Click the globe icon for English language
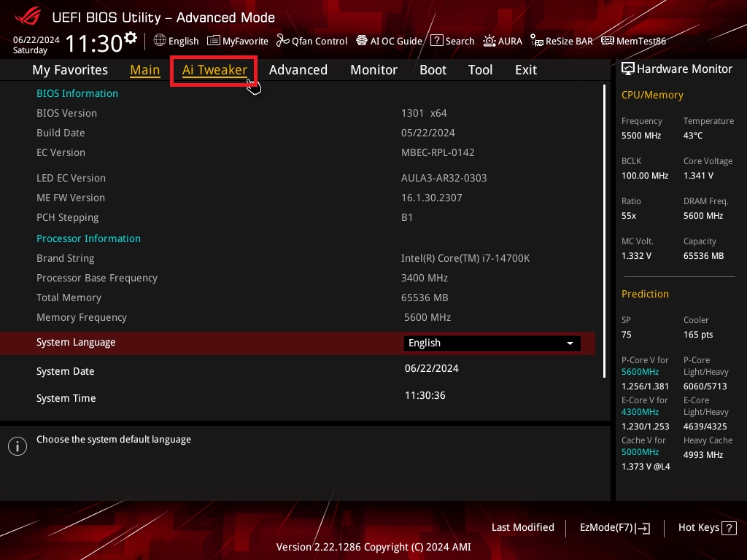This screenshot has height=560, width=747. (x=160, y=41)
